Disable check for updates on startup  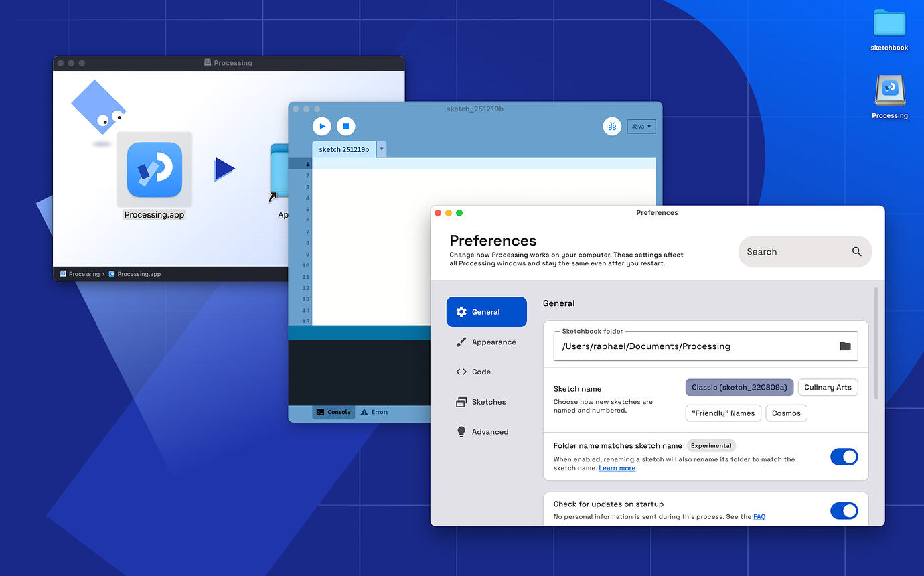tap(844, 510)
